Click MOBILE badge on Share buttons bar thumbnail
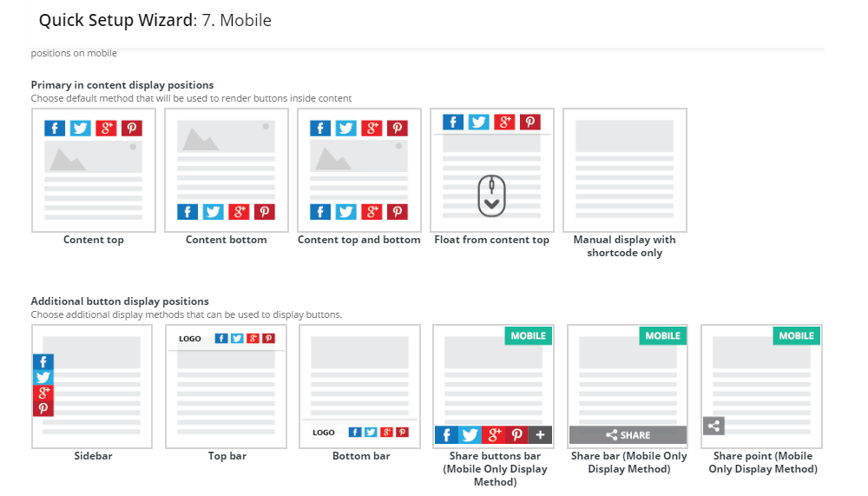The width and height of the screenshot is (868, 496). tap(528, 336)
